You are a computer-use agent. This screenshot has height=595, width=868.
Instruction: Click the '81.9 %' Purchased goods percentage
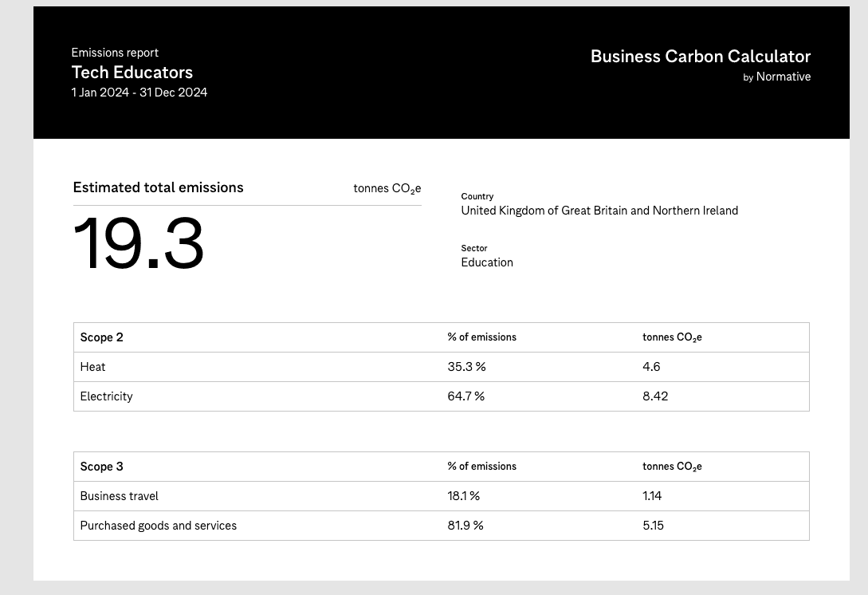[465, 525]
